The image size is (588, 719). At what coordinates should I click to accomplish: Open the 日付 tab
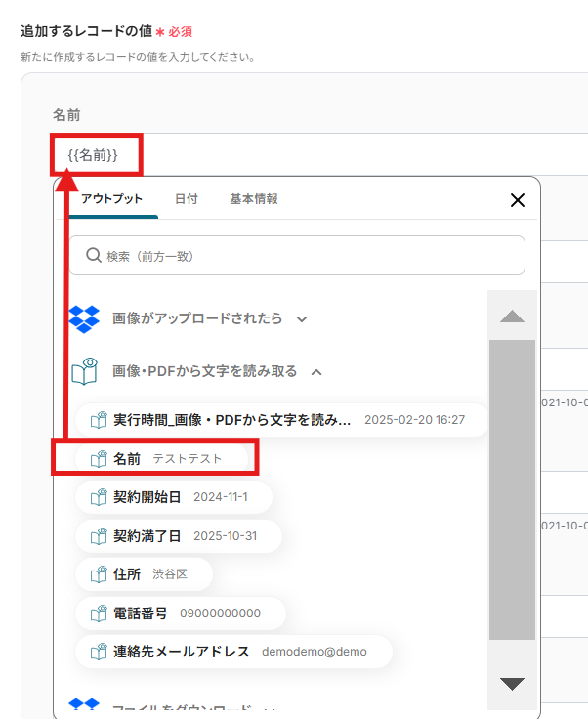click(x=187, y=199)
